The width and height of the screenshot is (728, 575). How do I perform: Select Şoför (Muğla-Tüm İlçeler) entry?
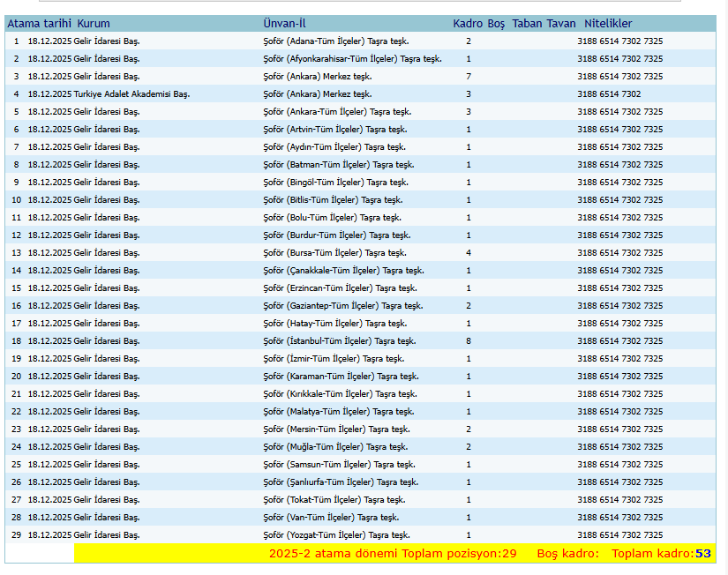click(335, 447)
